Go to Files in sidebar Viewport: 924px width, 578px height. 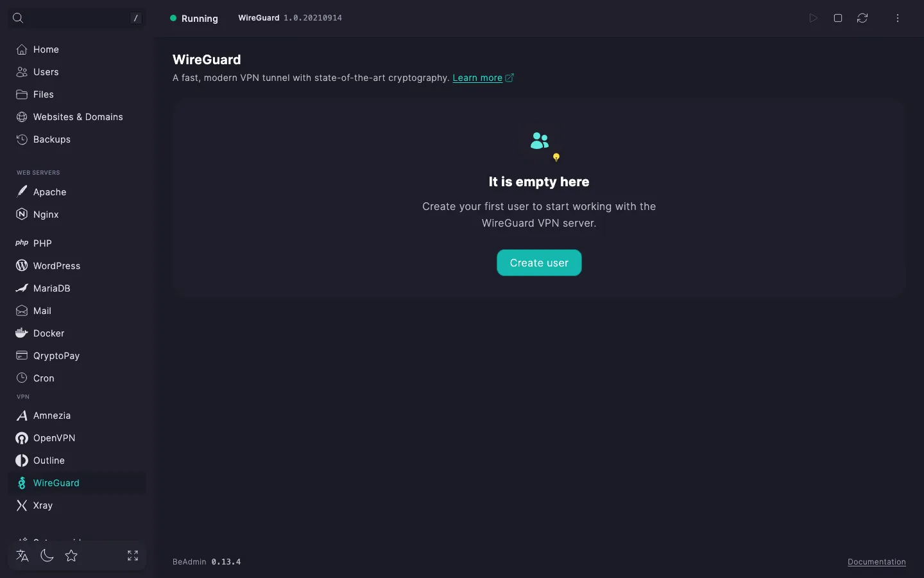pos(77,94)
